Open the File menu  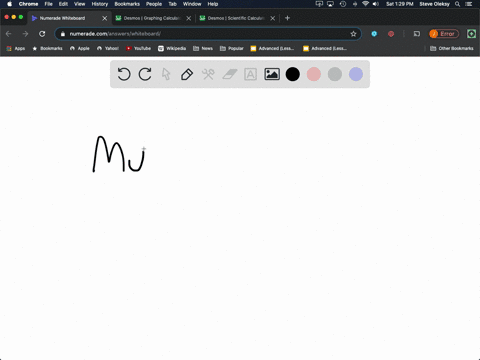coord(49,4)
